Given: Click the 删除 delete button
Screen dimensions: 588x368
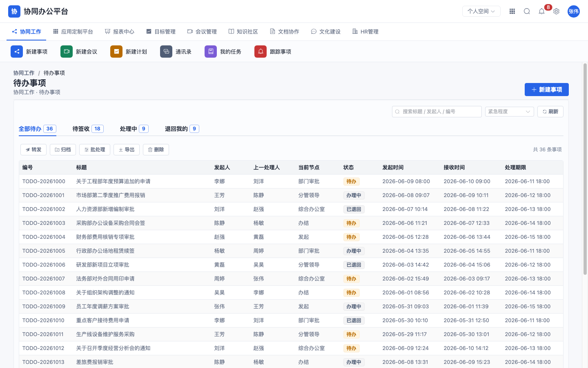Looking at the screenshot, I should [x=156, y=150].
